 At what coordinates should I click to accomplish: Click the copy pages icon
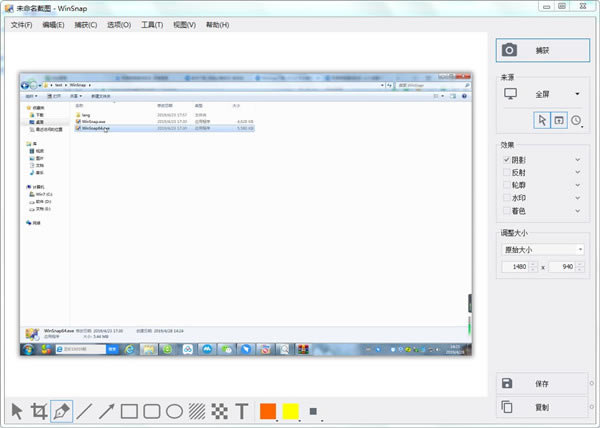point(507,407)
